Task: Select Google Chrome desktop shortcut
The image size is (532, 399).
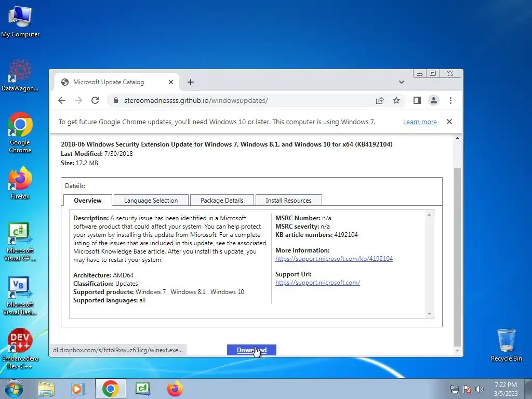Action: pos(20,132)
